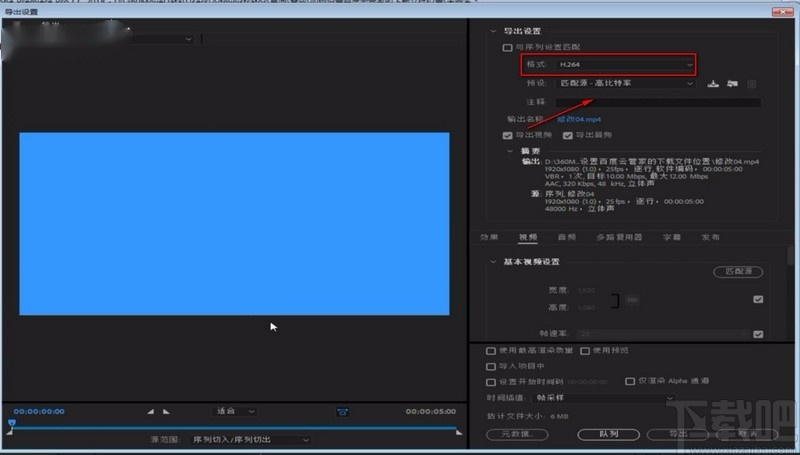Click the 匹配源 button

[x=738, y=272]
